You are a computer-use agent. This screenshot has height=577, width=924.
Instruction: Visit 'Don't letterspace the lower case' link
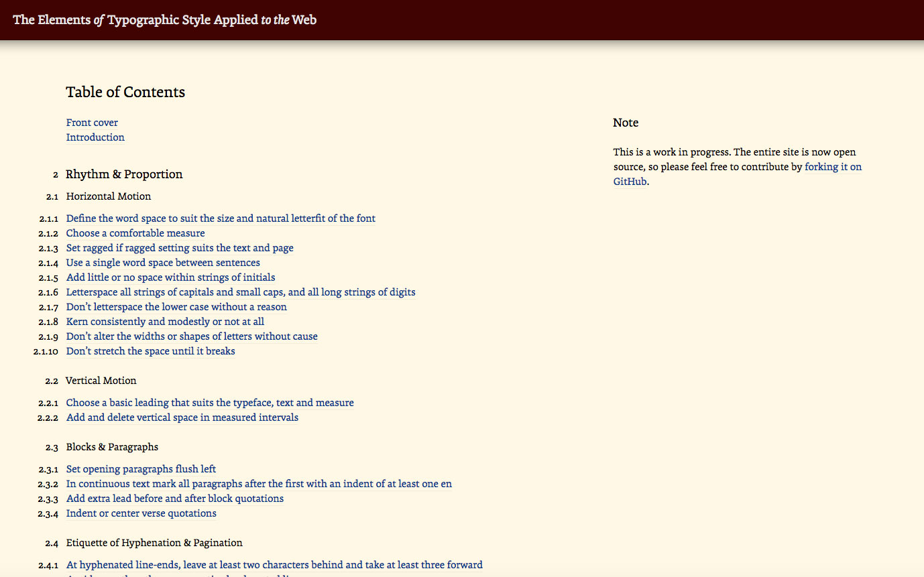(176, 307)
